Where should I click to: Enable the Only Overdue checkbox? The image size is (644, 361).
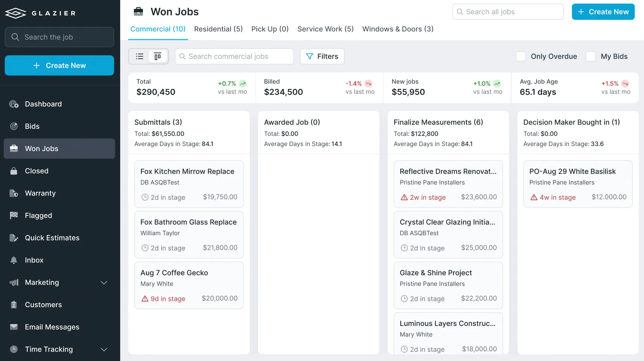coord(521,56)
